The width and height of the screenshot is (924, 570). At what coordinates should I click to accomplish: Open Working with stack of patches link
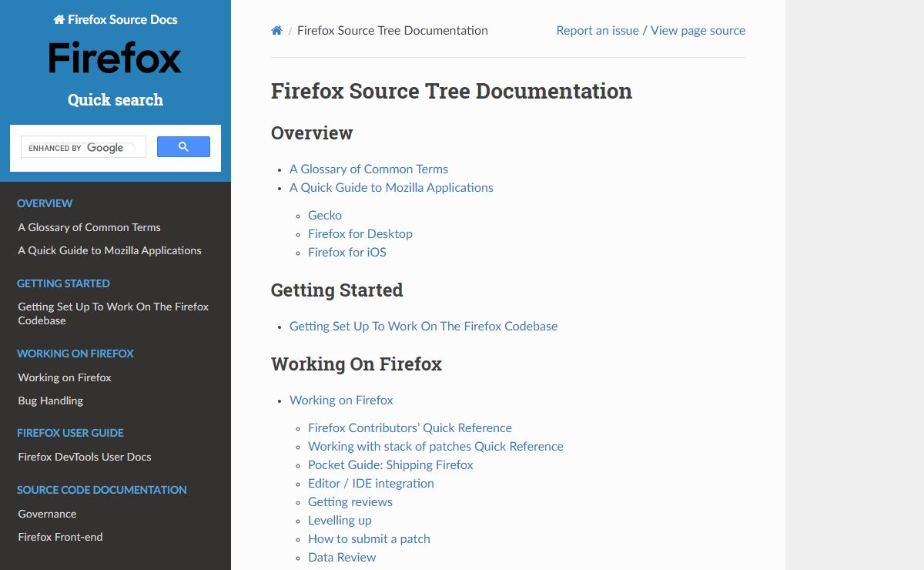tap(436, 446)
